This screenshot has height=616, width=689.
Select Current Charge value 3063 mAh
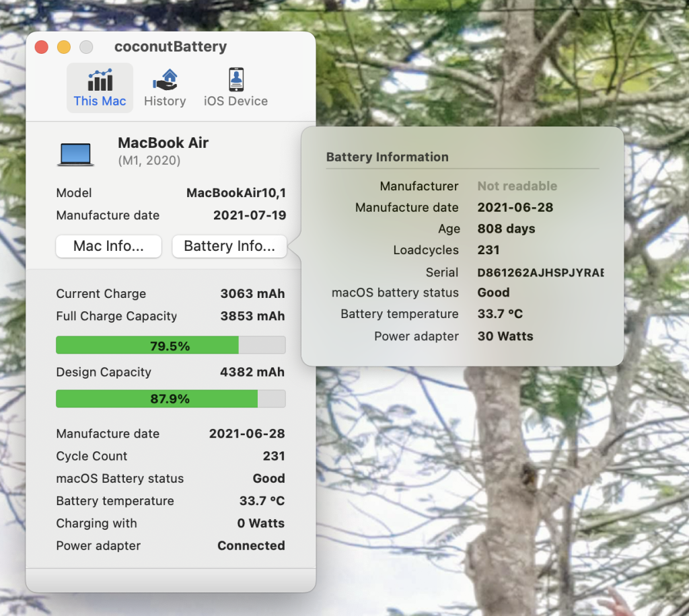[x=252, y=294]
